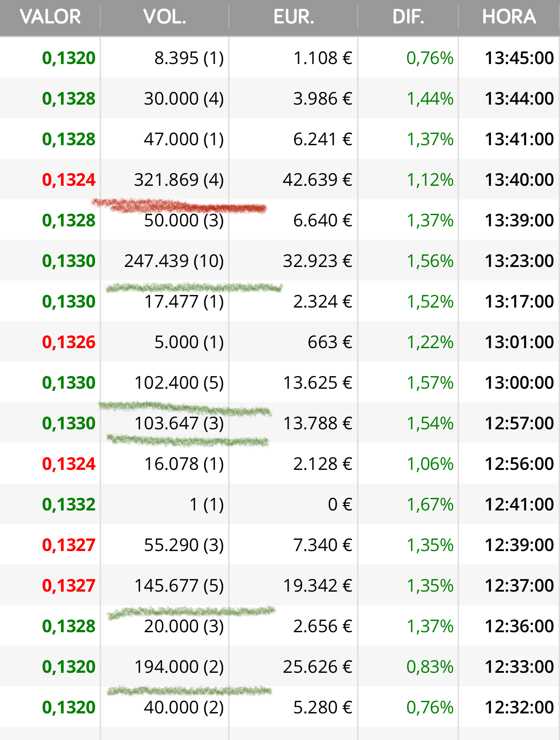Click the 13.788 € amount
560x740 pixels.
click(x=317, y=423)
